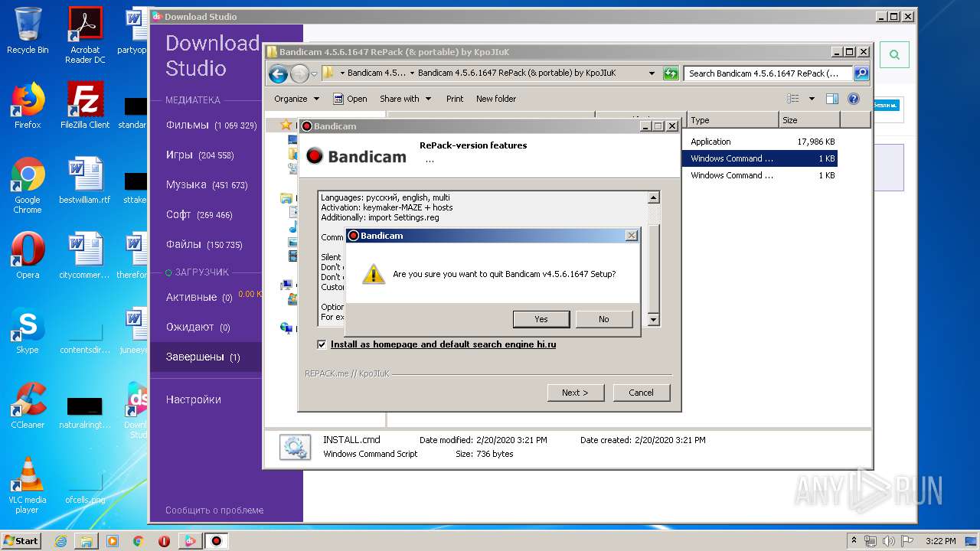The height and width of the screenshot is (551, 980).
Task: Expand address bar history dropdown
Action: (x=652, y=73)
